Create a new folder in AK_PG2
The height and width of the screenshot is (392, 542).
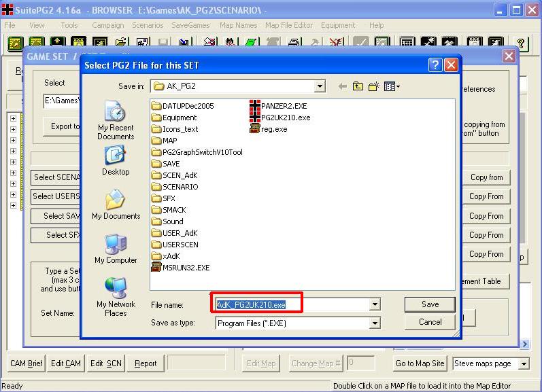373,86
